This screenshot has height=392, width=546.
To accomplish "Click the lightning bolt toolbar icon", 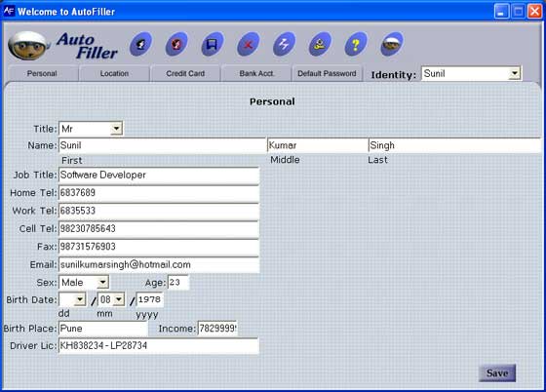I will pos(284,44).
